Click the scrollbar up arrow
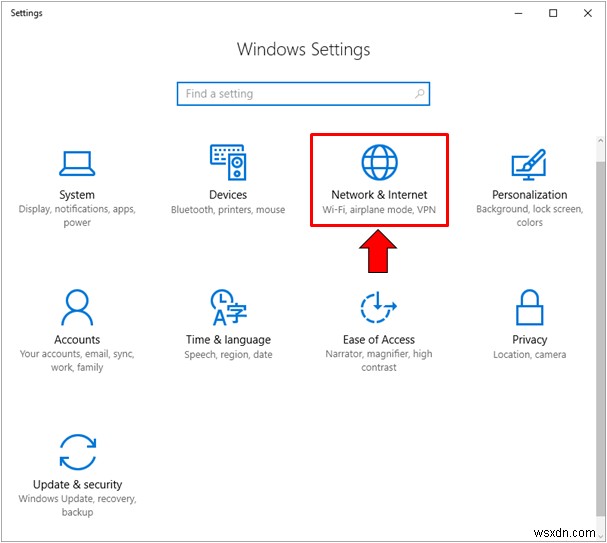Screen dimensions: 607x543 click(600, 141)
